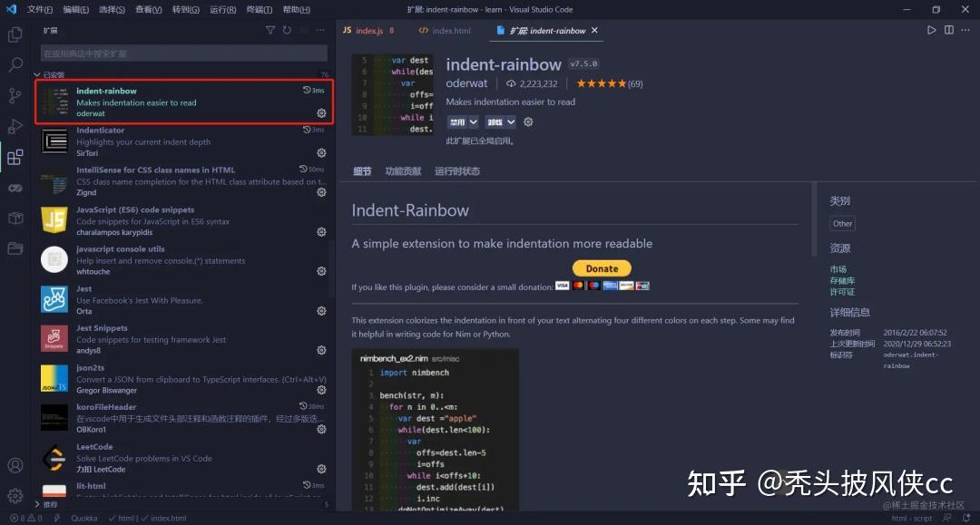Select the 功能贡献 tab
The width and height of the screenshot is (980, 525).
coord(403,171)
